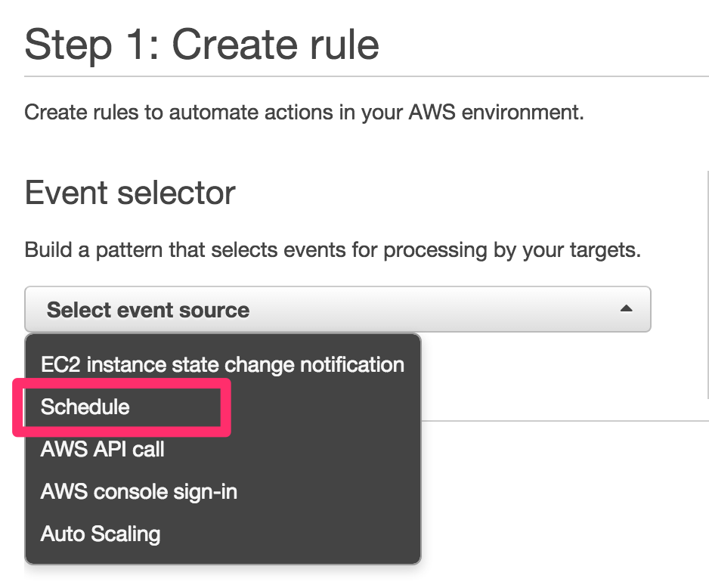Select the last option in the dropdown
This screenshot has height=588, width=709.
point(98,534)
